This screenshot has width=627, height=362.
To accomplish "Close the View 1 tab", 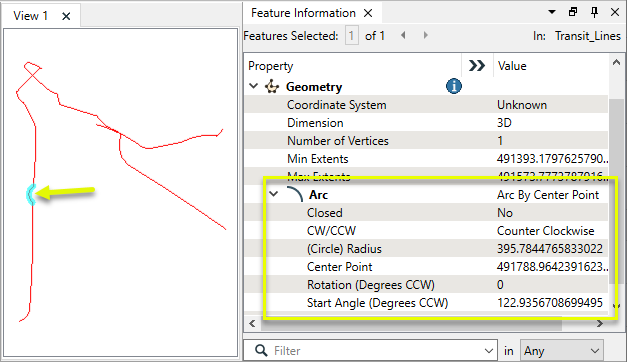I will (x=66, y=16).
